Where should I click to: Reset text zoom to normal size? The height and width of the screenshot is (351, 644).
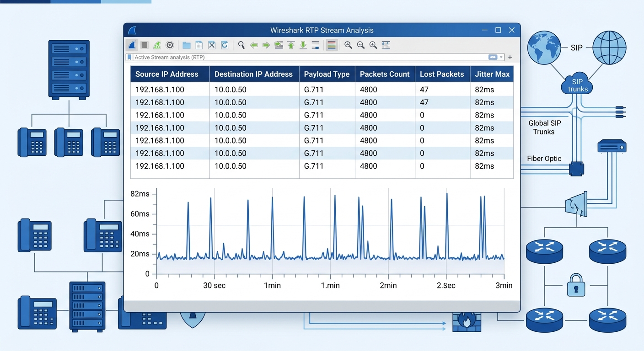coord(373,45)
